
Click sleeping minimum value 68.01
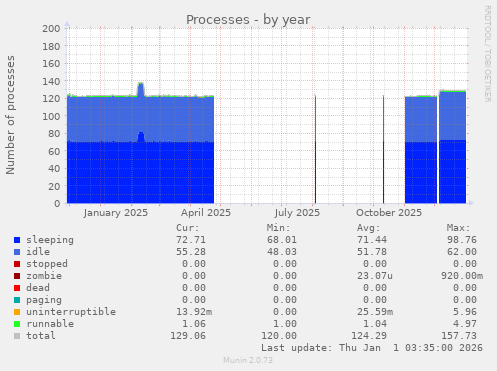[x=282, y=240]
